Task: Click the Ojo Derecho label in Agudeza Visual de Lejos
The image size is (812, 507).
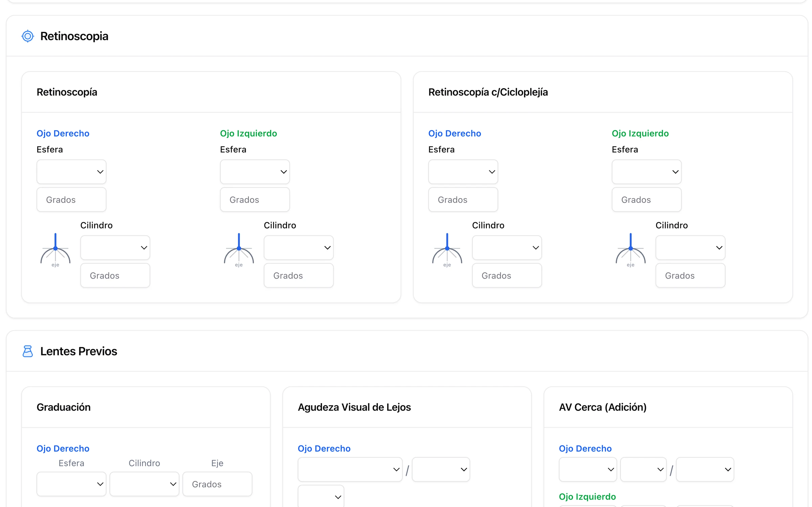Action: point(324,448)
